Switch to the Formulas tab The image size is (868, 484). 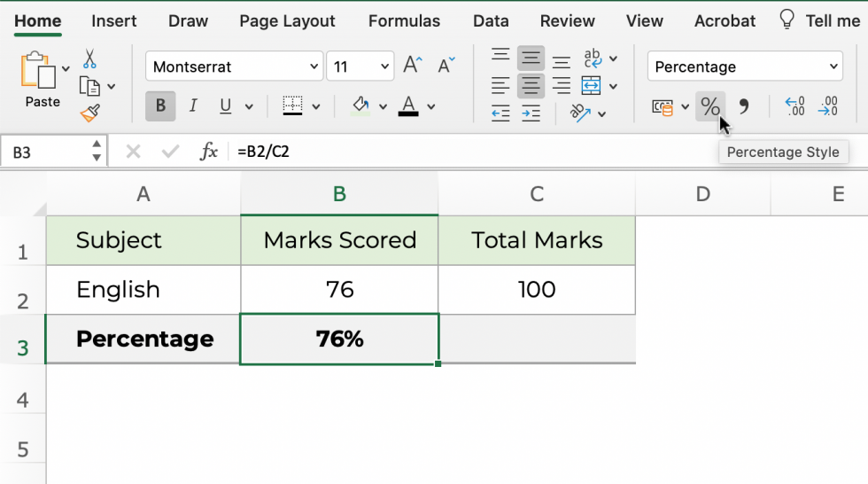[x=404, y=20]
